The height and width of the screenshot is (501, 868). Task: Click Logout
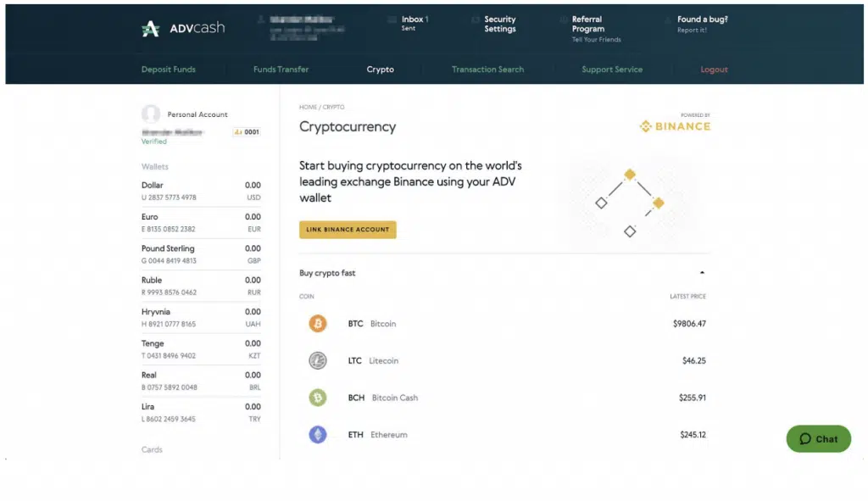coord(714,70)
